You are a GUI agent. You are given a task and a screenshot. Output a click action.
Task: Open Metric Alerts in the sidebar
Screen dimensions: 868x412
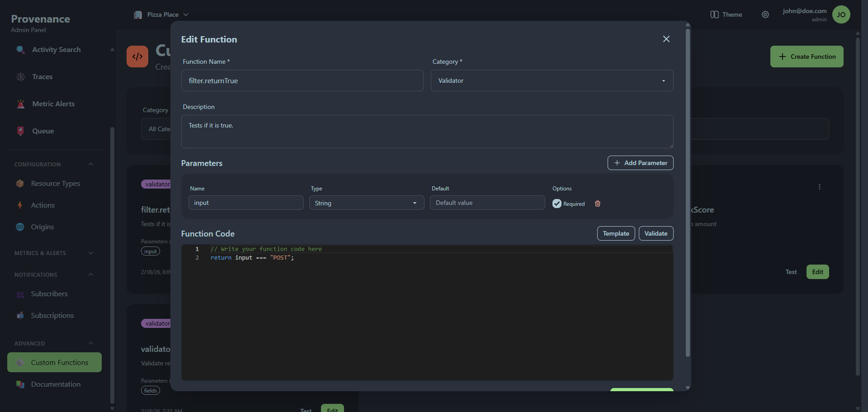[x=53, y=104]
